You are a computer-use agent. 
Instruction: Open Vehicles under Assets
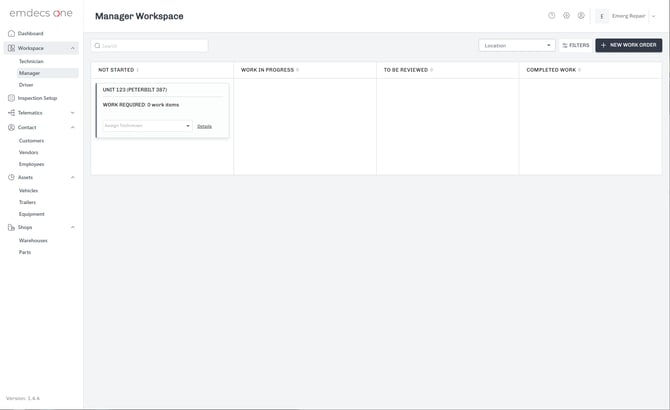click(28, 190)
